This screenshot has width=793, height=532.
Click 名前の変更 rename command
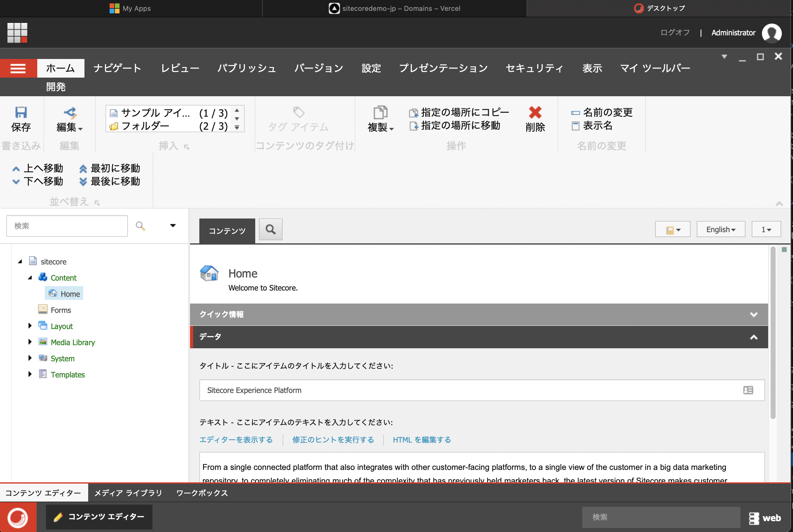click(602, 112)
